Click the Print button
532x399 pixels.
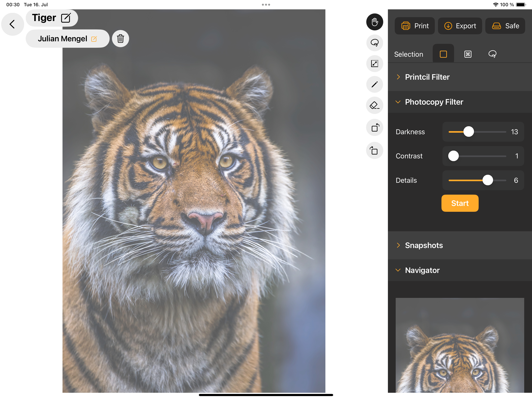(x=414, y=26)
